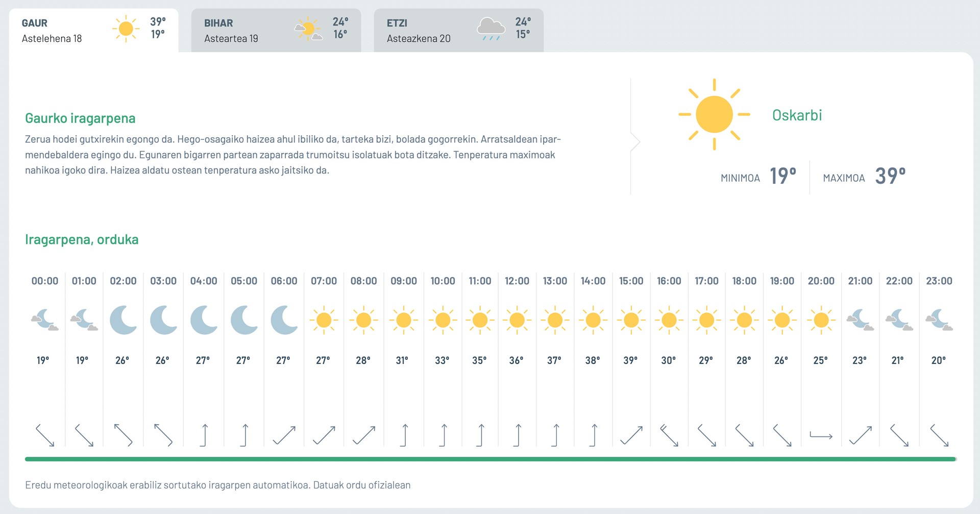The image size is (980, 514).
Task: Click the cloudy moon icon at 22:00
Action: tap(899, 320)
